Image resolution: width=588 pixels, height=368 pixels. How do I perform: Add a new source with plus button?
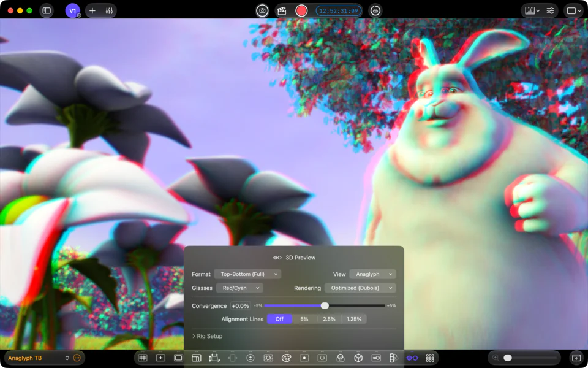click(92, 10)
